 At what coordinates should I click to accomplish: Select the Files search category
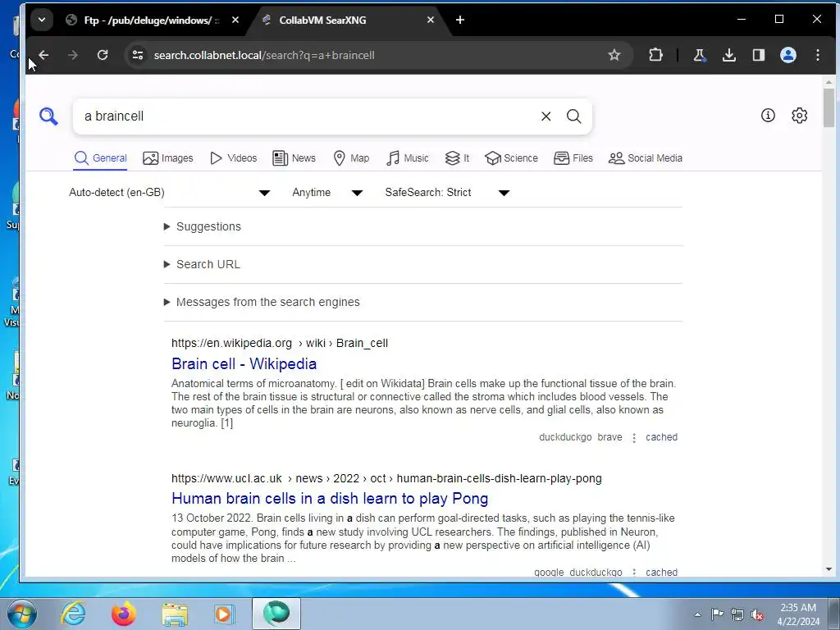tap(573, 158)
